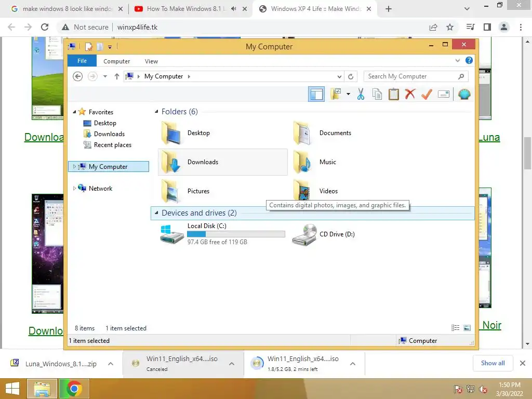Viewport: 532px width, 399px height.
Task: Click the Properties quick access icon in title bar
Action: click(88, 46)
